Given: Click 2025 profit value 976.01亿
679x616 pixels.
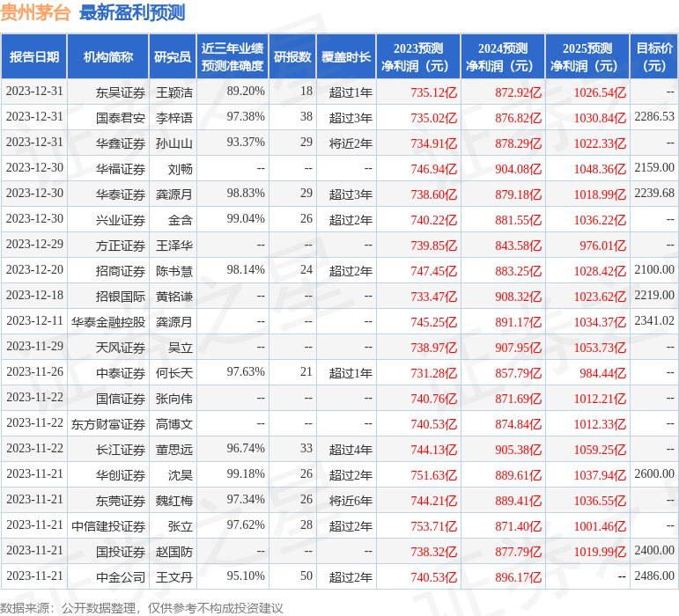Looking at the screenshot, I should (x=603, y=246).
